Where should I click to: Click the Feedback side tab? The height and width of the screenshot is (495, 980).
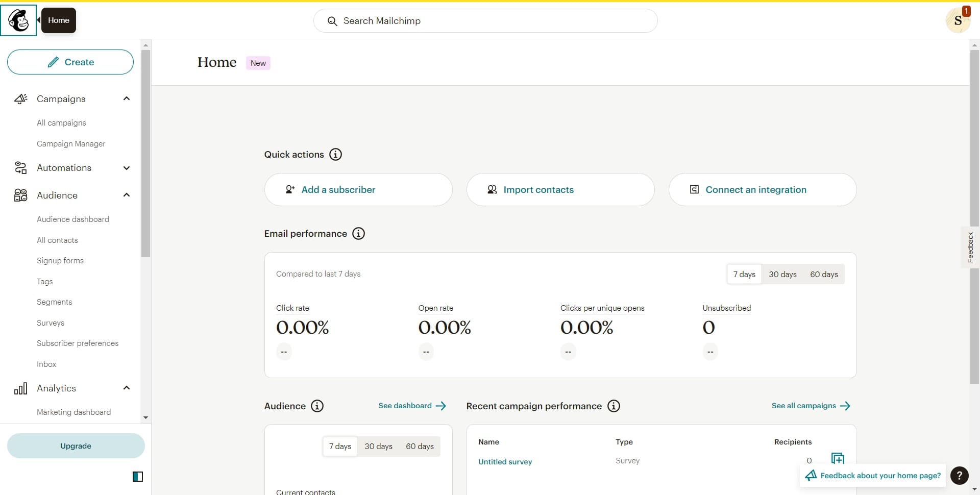point(970,247)
